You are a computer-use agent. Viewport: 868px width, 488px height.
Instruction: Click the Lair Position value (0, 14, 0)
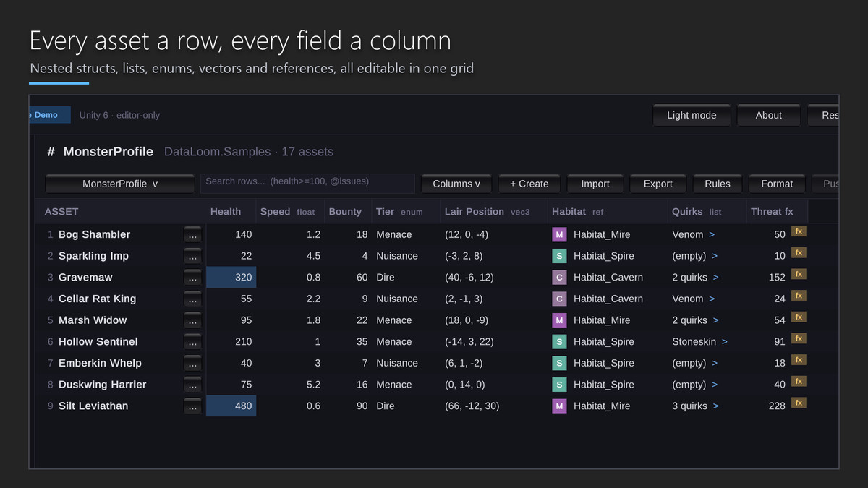tap(465, 385)
